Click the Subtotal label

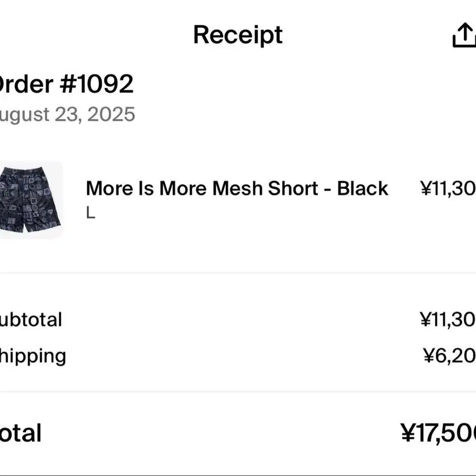coord(31,319)
